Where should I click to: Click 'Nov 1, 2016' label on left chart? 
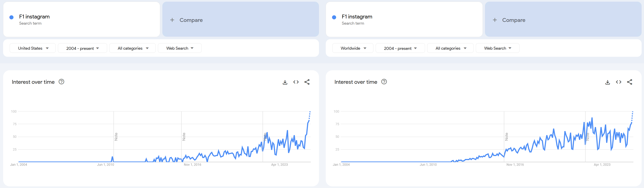[192, 164]
